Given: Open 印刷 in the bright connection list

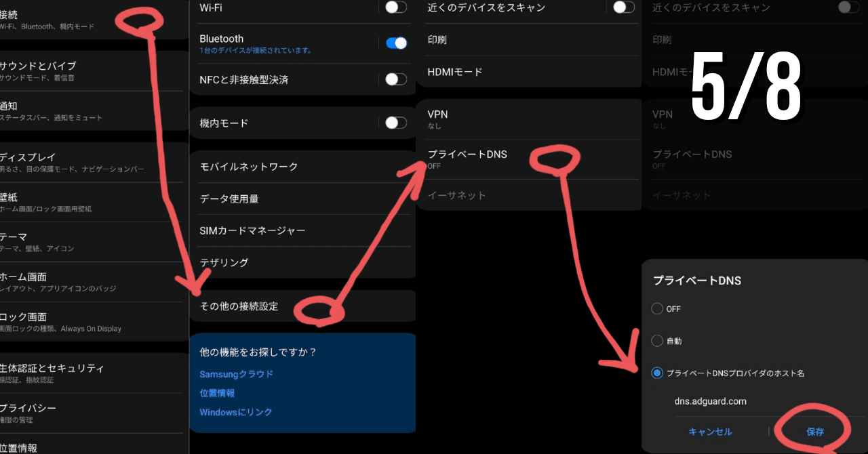Looking at the screenshot, I should (x=529, y=40).
